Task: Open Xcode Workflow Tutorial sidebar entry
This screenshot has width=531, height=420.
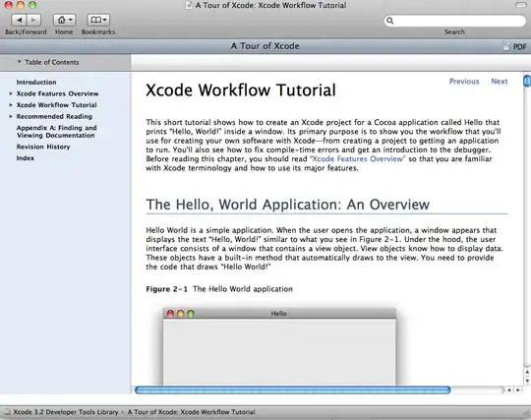Action: point(57,105)
